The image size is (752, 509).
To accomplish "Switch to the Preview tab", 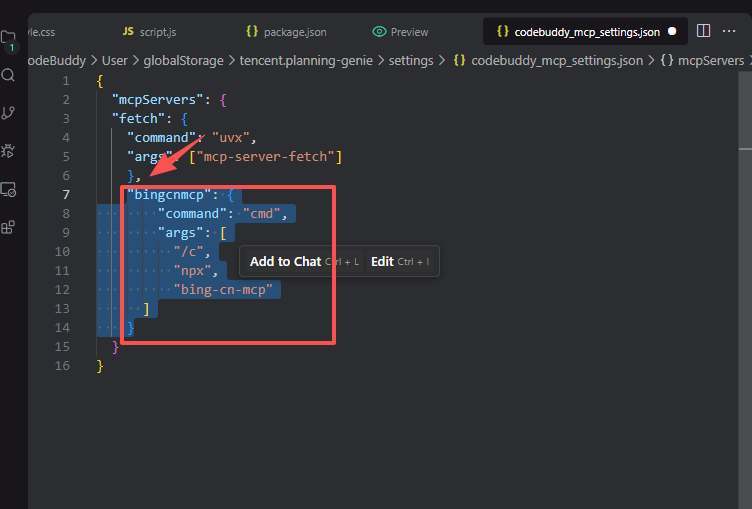I will (x=400, y=32).
